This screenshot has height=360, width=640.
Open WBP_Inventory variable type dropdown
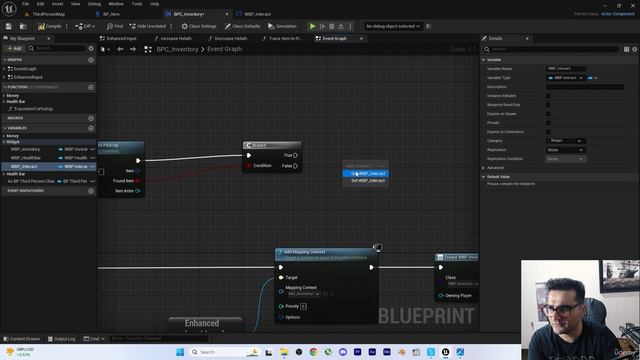tap(77, 149)
